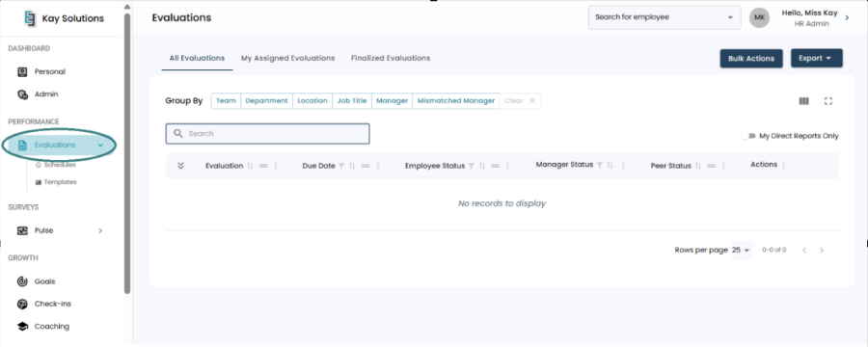This screenshot has height=347, width=868.
Task: Switch to My Assigned Evaluations tab
Action: click(287, 58)
